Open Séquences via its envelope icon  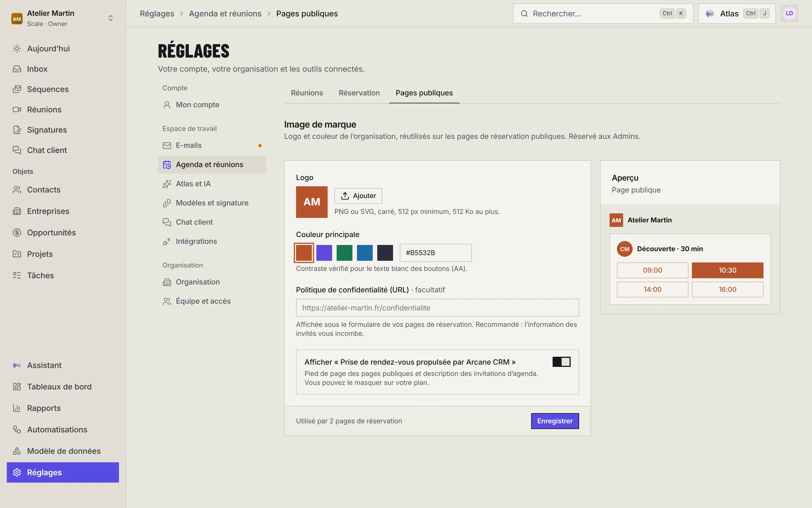[17, 89]
